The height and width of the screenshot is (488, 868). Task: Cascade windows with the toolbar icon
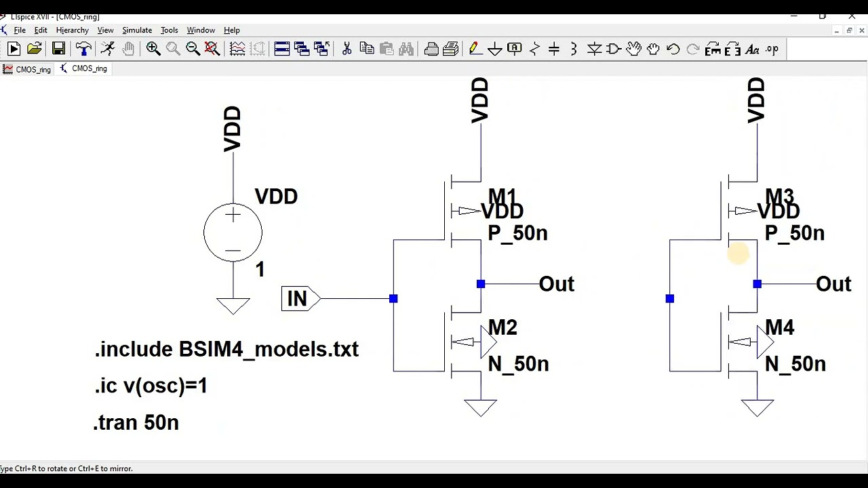tap(302, 49)
